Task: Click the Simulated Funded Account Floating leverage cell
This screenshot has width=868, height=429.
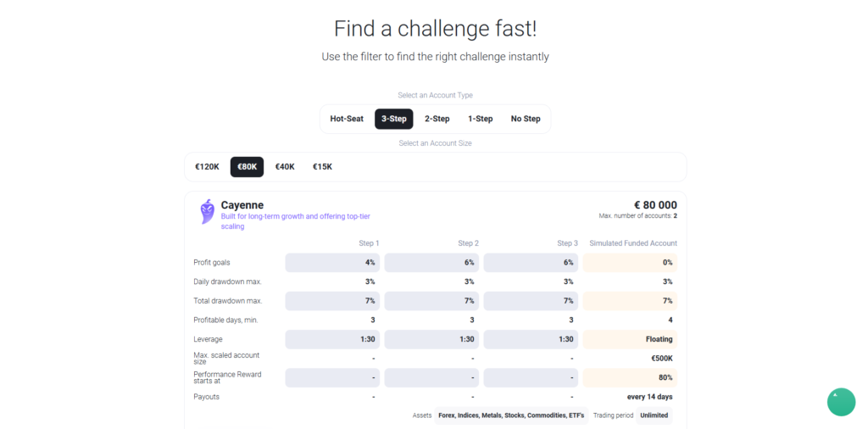Action: pos(629,339)
